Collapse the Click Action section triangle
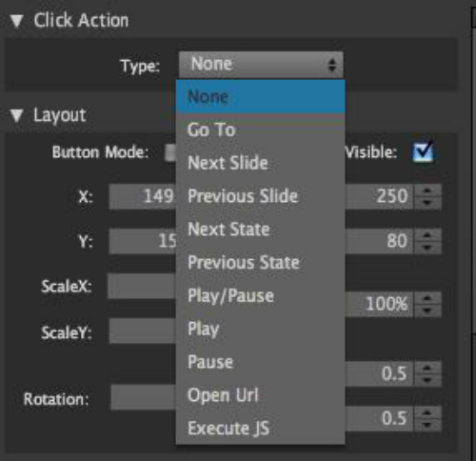 pyautogui.click(x=16, y=21)
